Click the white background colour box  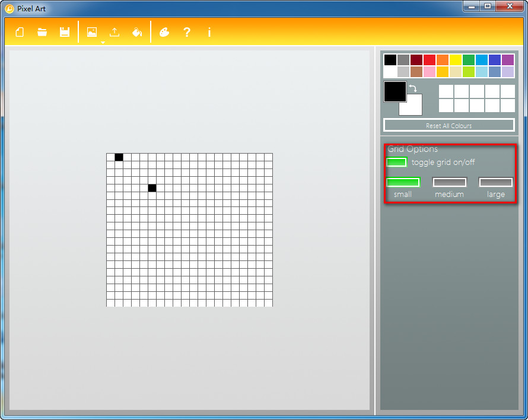click(414, 108)
